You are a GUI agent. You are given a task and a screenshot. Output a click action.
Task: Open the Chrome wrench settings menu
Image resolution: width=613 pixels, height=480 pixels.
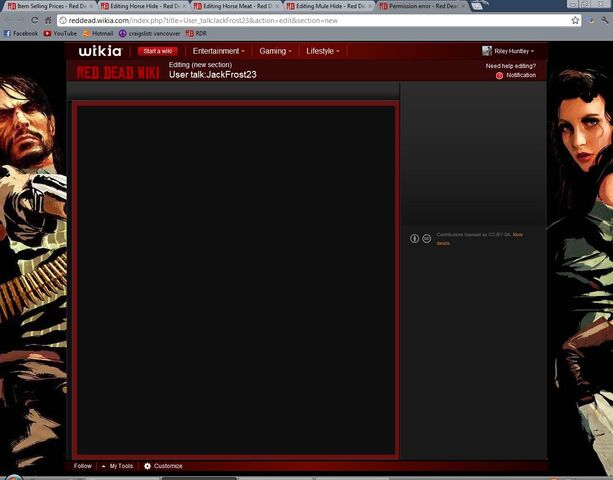tap(605, 20)
